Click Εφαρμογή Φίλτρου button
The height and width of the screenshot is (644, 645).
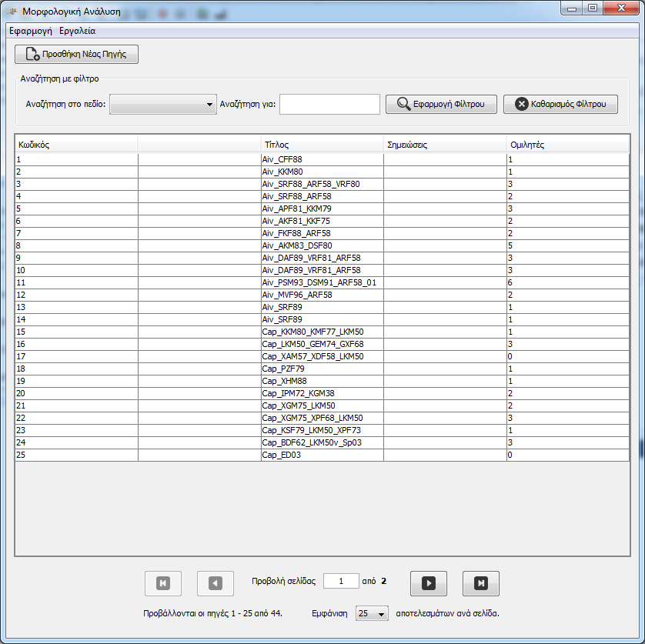click(x=441, y=104)
